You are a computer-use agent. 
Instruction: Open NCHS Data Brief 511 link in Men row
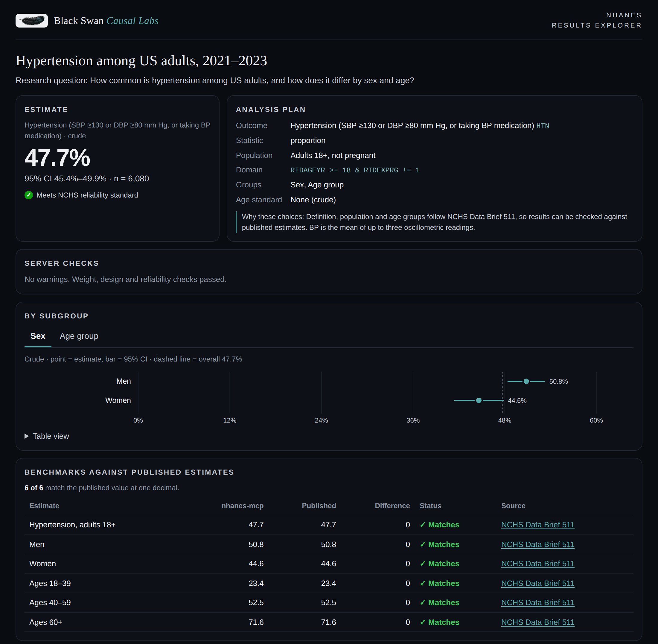click(538, 544)
